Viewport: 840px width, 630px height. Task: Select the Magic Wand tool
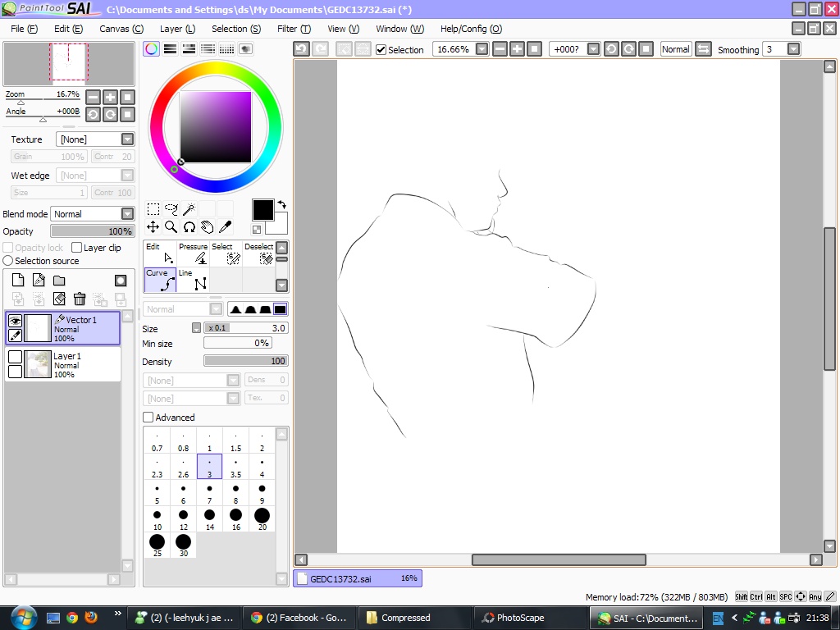coord(189,209)
